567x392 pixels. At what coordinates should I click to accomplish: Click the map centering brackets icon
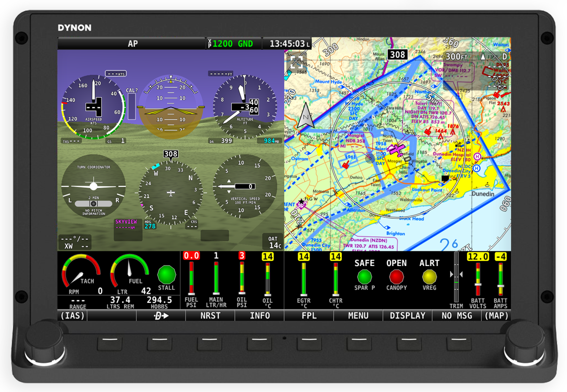point(298,63)
